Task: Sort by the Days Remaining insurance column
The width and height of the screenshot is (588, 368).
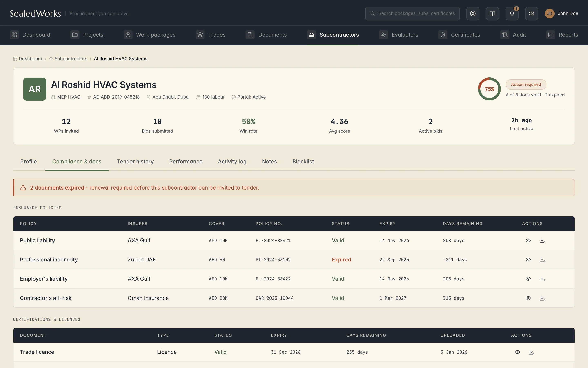Action: point(463,224)
